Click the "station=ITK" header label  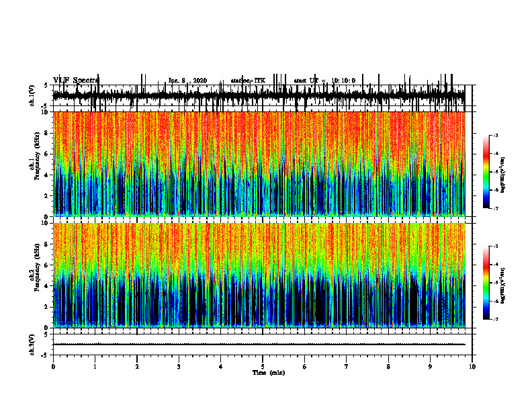pyautogui.click(x=248, y=81)
